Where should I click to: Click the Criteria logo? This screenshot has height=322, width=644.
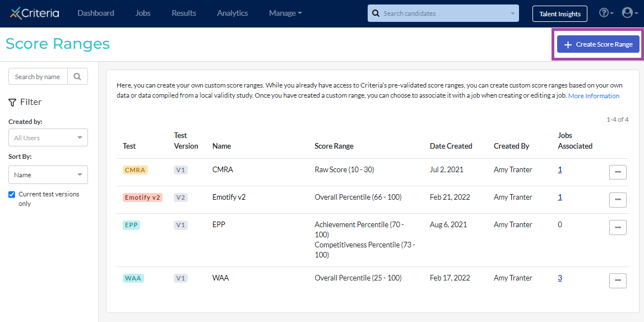[35, 13]
